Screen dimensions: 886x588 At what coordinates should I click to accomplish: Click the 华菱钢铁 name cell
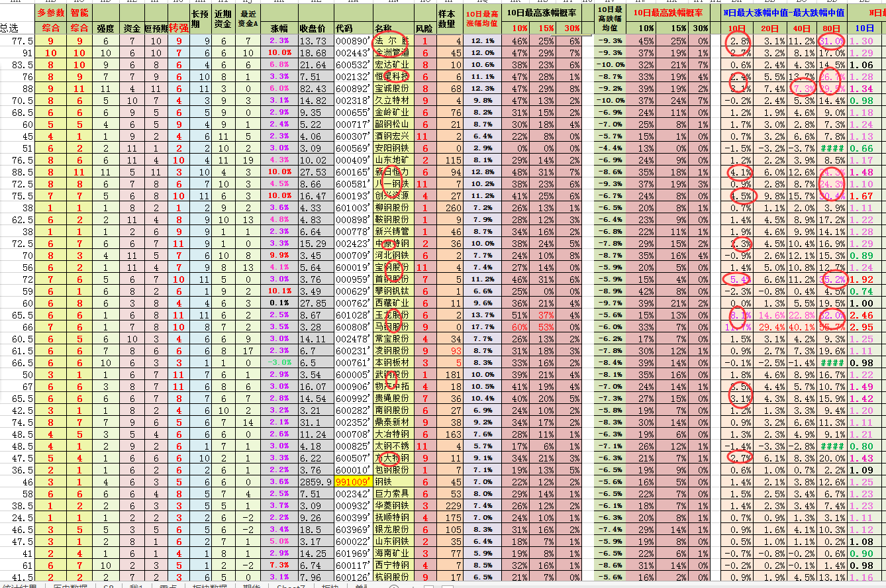coord(393,505)
